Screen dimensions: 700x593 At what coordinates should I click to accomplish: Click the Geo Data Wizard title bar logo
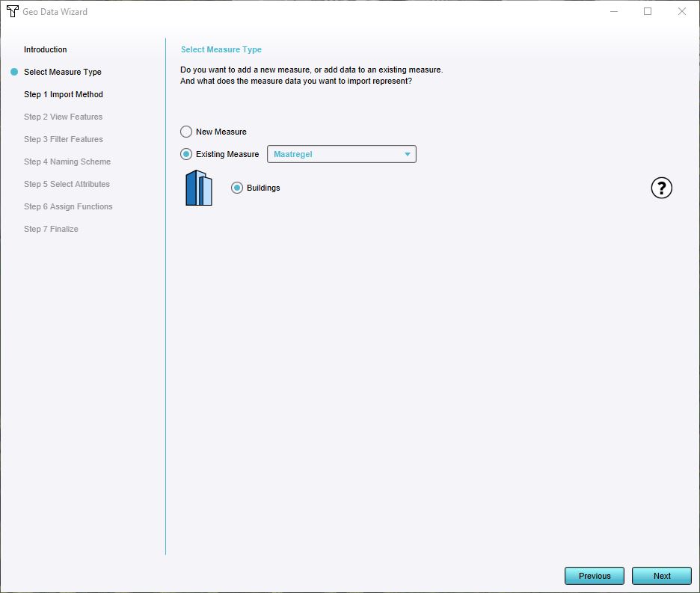coord(12,11)
